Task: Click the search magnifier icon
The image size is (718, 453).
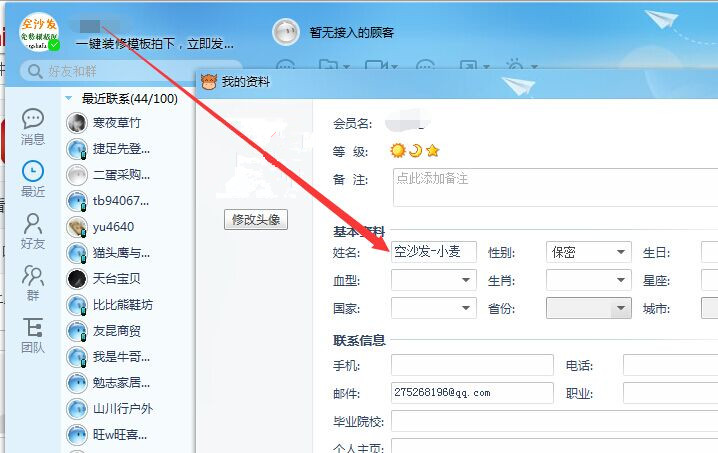Action: (35, 71)
